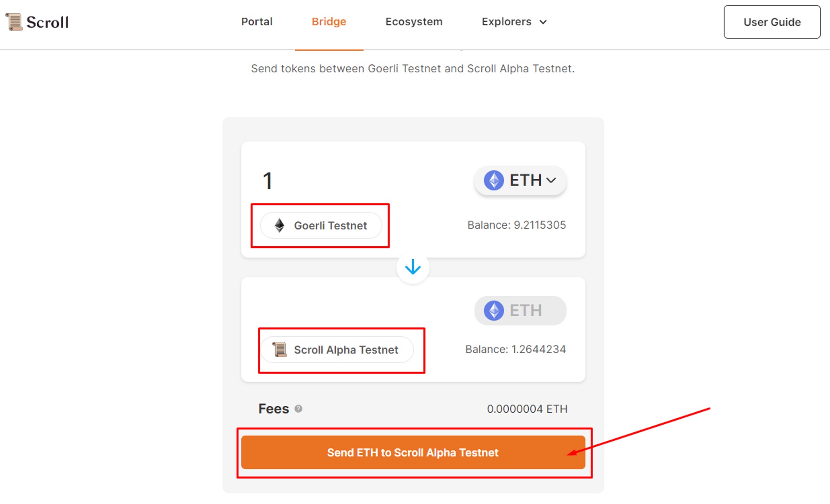Click the scroll icon beside Scroll Alpha Testnet

[280, 350]
